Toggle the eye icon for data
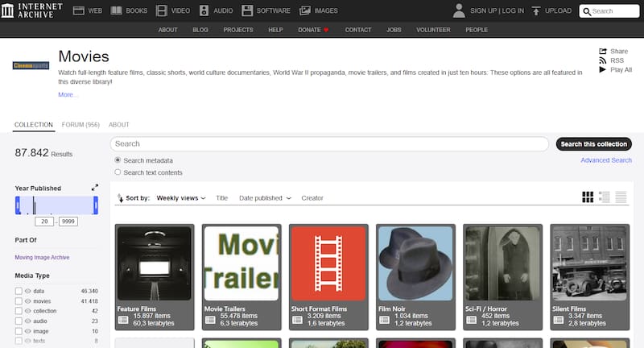The height and width of the screenshot is (348, 644). [x=28, y=291]
